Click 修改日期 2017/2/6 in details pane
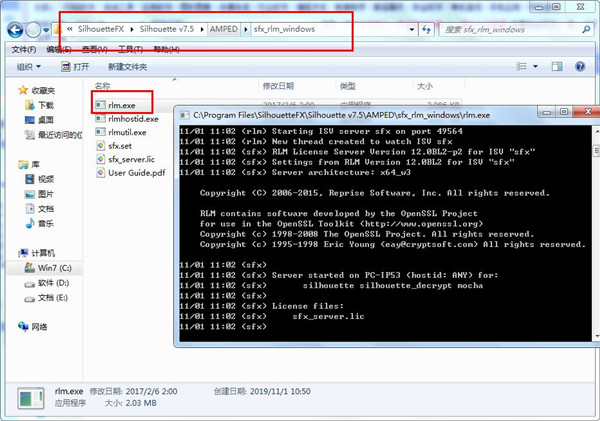 [x=133, y=392]
